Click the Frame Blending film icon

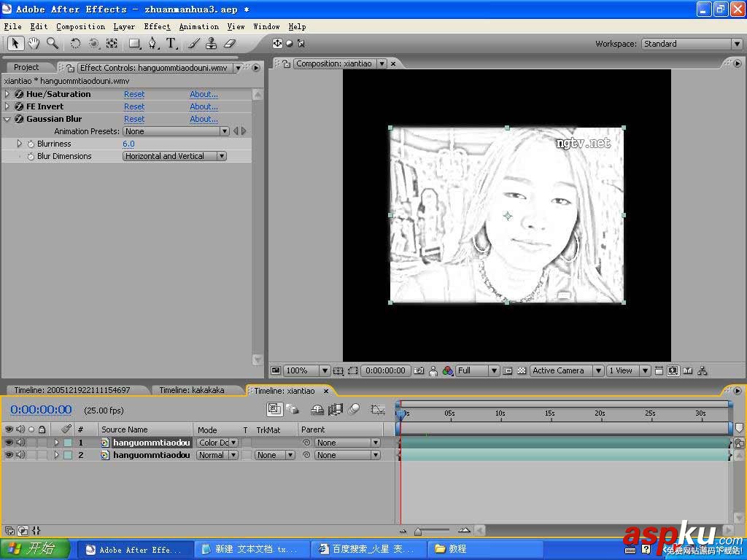pyautogui.click(x=336, y=409)
